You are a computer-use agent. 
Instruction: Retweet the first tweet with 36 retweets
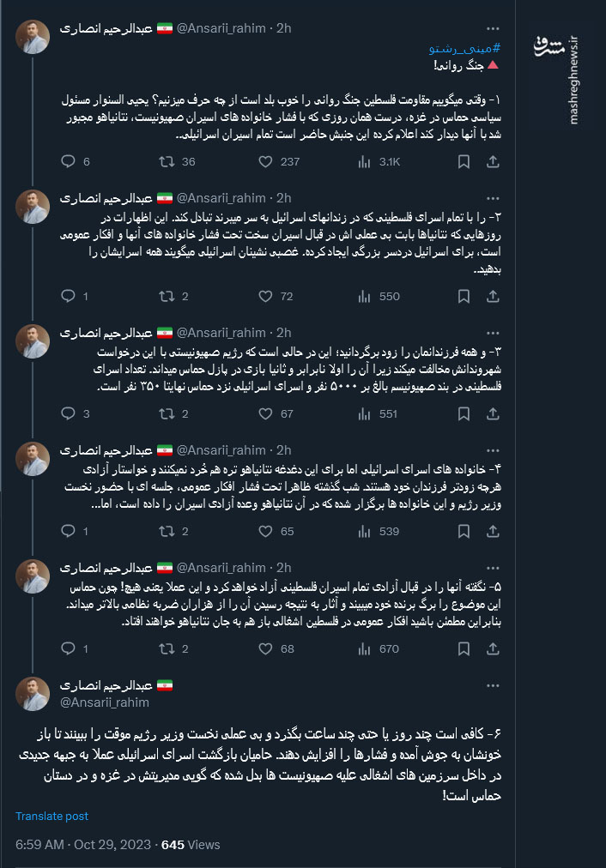tap(168, 161)
